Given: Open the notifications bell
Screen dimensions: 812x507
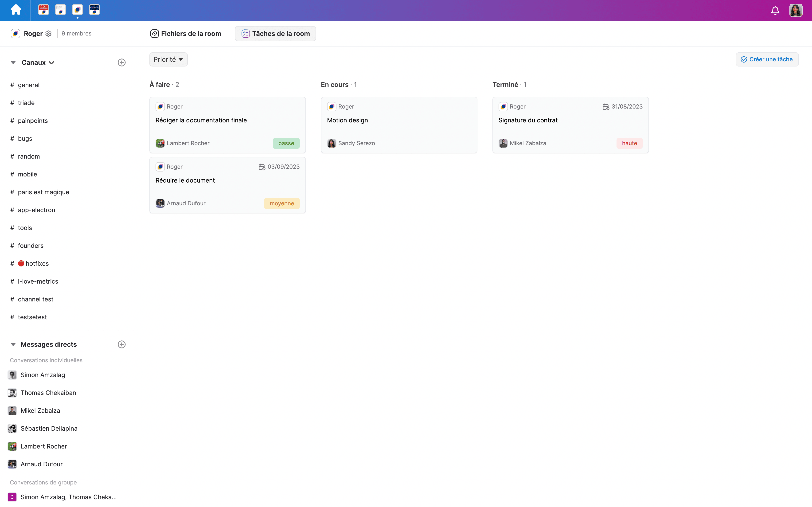Looking at the screenshot, I should click(775, 10).
